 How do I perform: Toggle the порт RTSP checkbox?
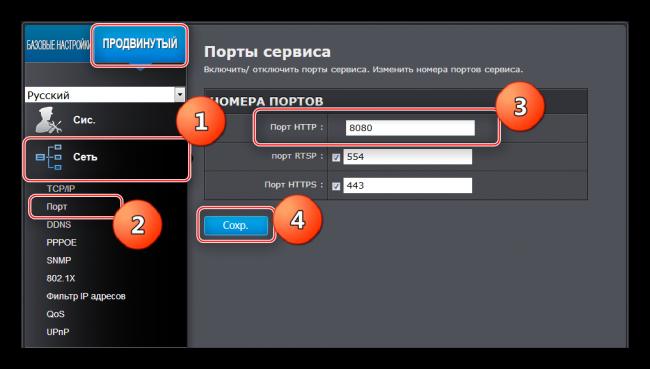coord(336,157)
